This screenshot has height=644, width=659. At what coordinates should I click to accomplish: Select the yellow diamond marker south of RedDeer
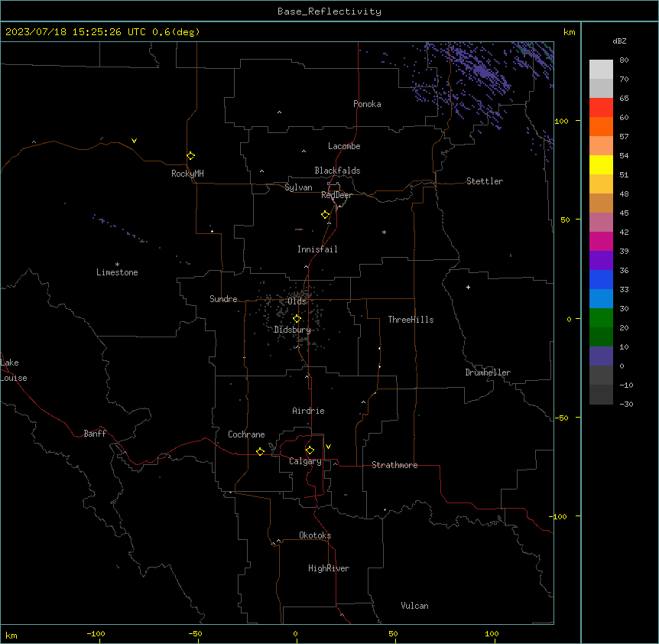point(325,215)
